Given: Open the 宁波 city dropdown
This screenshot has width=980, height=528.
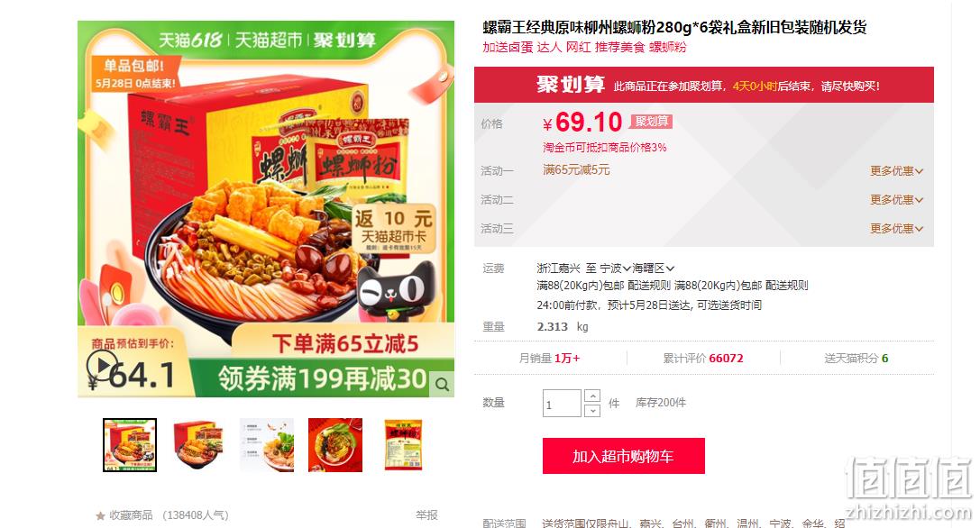Looking at the screenshot, I should coord(615,269).
